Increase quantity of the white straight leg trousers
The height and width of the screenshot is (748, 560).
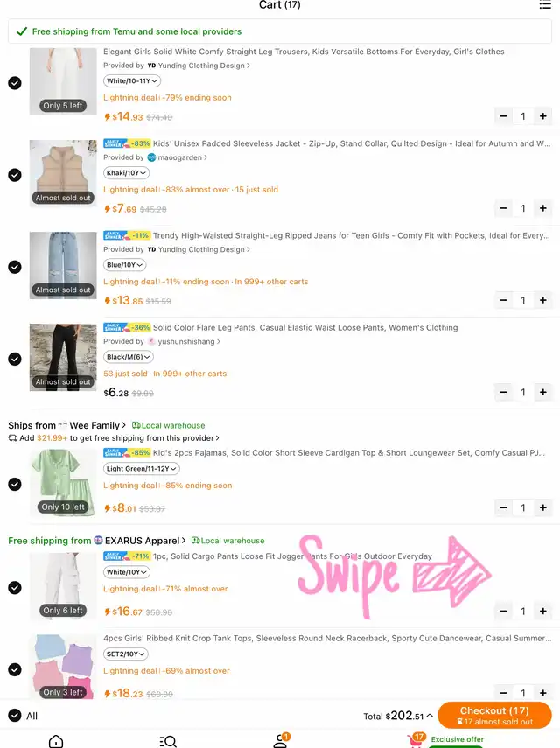click(x=542, y=116)
